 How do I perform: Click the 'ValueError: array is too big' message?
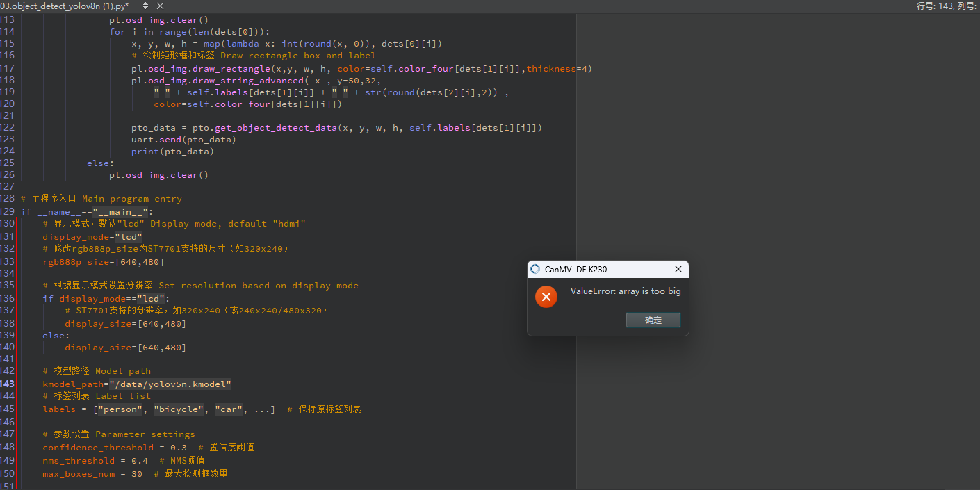pos(626,291)
